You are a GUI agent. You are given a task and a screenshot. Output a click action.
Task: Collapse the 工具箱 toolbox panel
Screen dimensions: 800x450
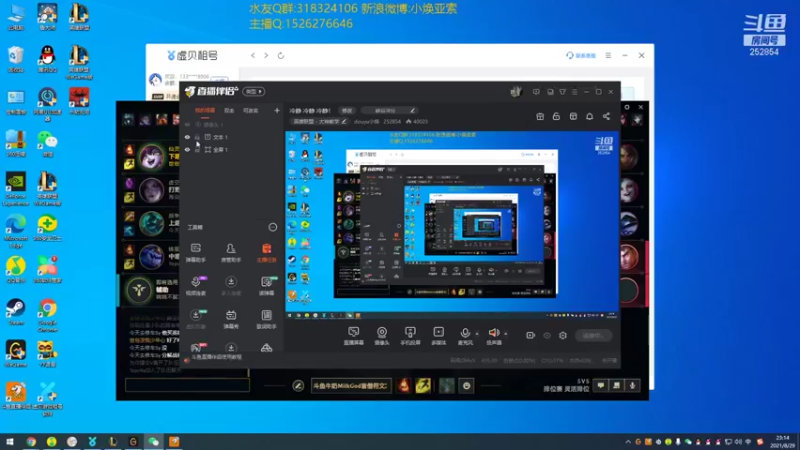pyautogui.click(x=272, y=227)
